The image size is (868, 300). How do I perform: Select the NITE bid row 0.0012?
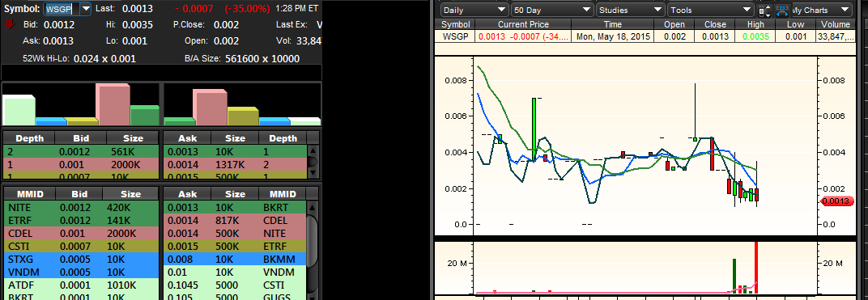81,208
